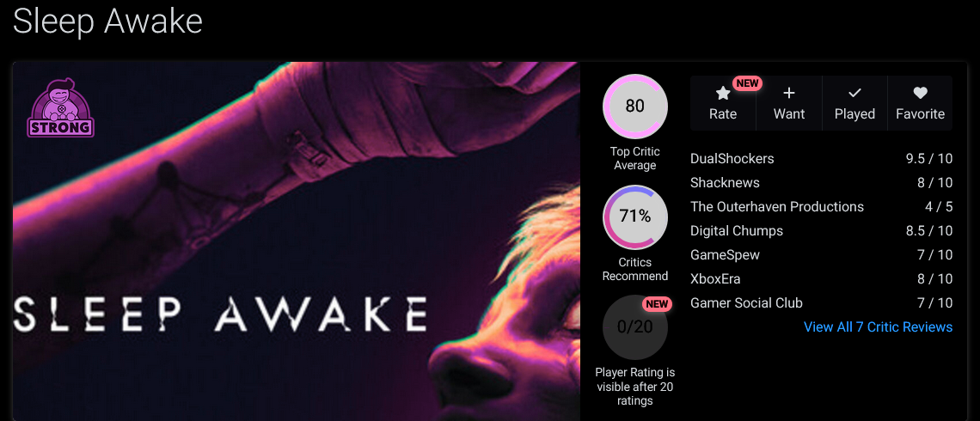Screen dimensions: 980x421
Task: Toggle the heart Favorite icon
Action: tap(920, 93)
